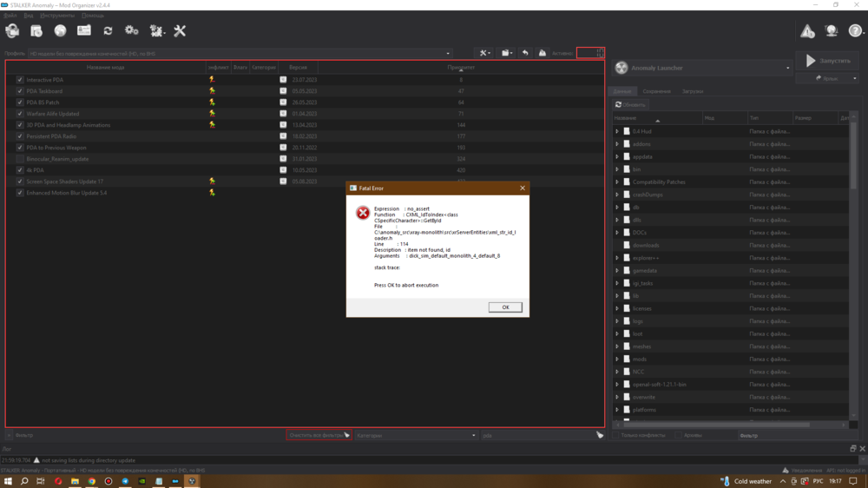Open the Anomaly Launcher executable dropdown
Viewport: 868px width, 488px height.
coord(703,68)
